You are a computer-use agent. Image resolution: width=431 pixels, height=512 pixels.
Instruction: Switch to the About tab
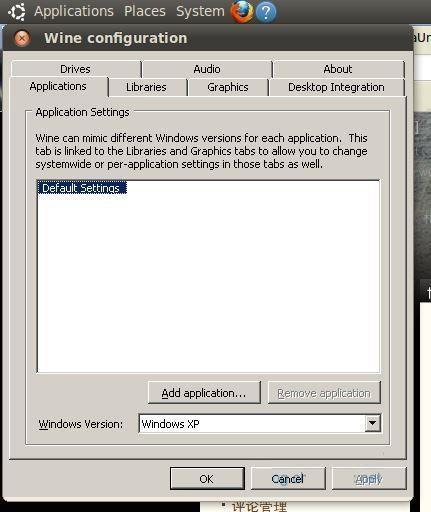(338, 69)
